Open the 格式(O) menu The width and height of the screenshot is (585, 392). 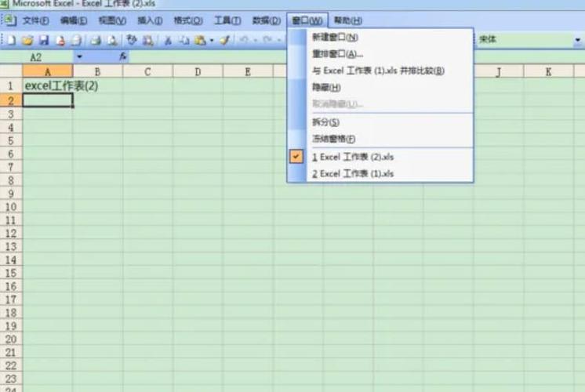[188, 20]
